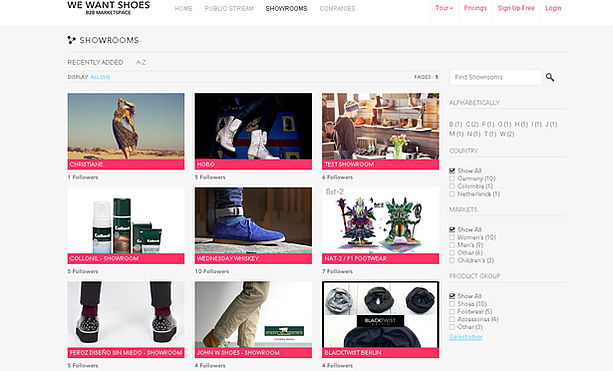Click the search magnifier icon
The height and width of the screenshot is (371, 613).
(550, 77)
